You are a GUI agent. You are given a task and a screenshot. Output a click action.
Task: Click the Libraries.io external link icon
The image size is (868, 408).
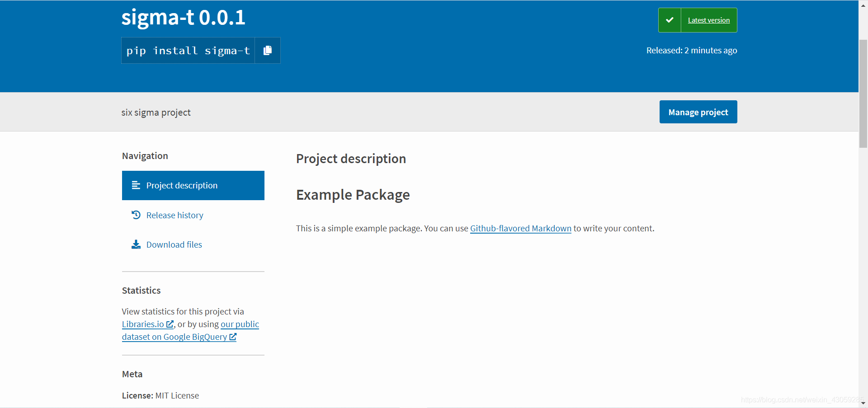170,324
